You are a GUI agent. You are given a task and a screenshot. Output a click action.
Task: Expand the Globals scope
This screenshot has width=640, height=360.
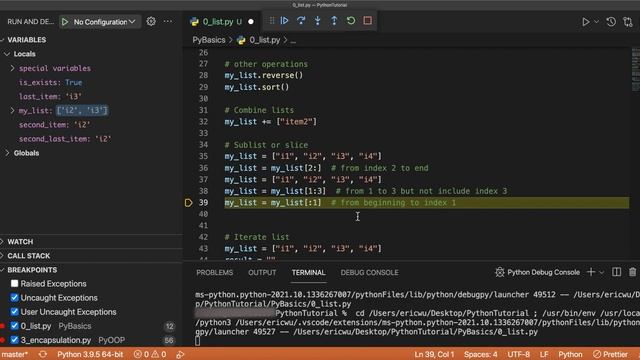pos(7,153)
